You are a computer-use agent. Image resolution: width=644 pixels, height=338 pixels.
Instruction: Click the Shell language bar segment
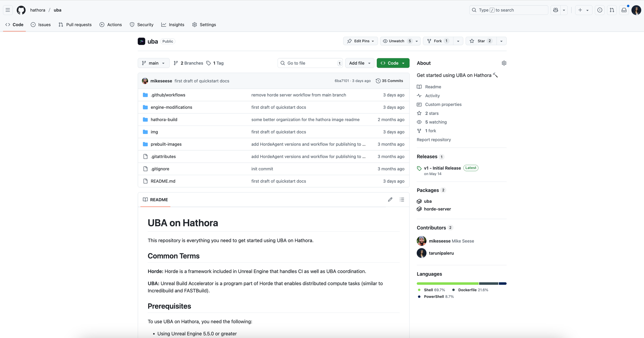[448, 284]
